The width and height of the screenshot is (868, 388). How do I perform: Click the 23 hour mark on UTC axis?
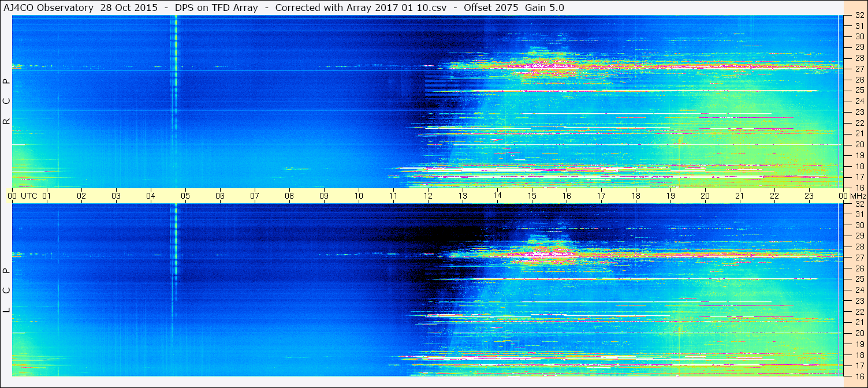tap(809, 196)
